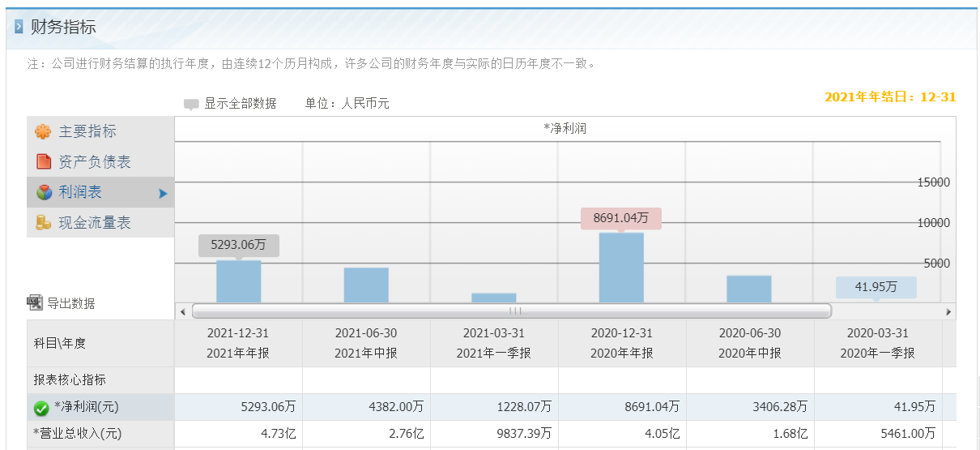The height and width of the screenshot is (450, 980).
Task: Click the *净利润 chart title
Action: 565,128
